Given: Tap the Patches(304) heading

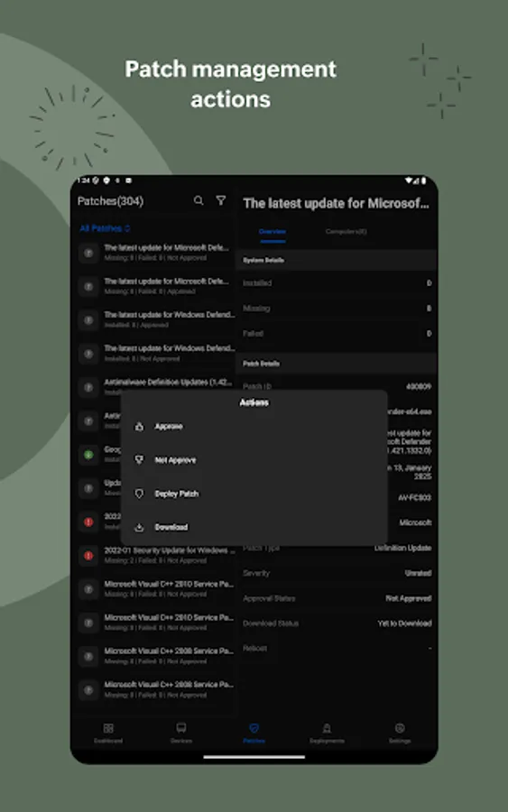Looking at the screenshot, I should click(x=110, y=201).
